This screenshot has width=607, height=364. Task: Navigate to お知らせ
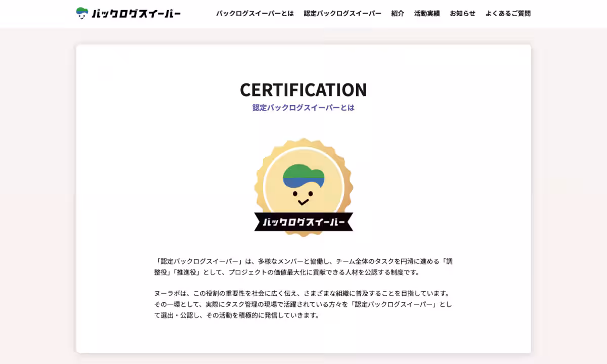pyautogui.click(x=462, y=14)
